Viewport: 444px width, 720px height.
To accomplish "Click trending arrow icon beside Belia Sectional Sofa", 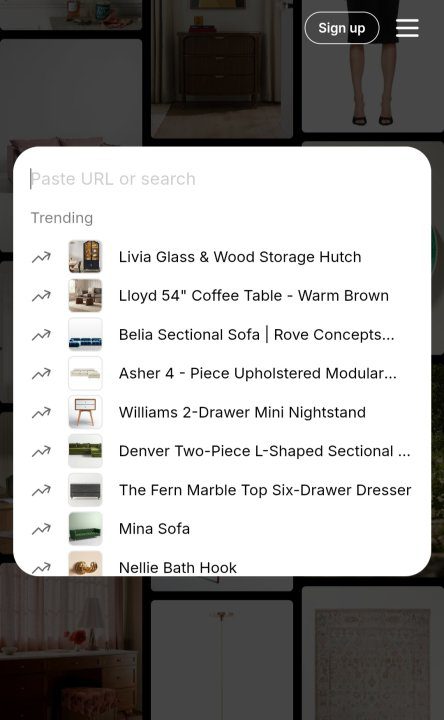I will (x=41, y=335).
